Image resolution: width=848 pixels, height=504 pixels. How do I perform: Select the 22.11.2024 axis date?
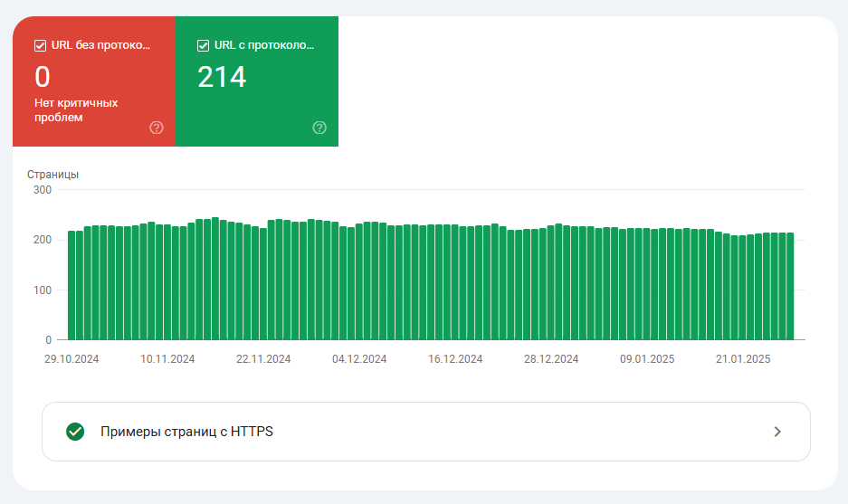pos(263,359)
